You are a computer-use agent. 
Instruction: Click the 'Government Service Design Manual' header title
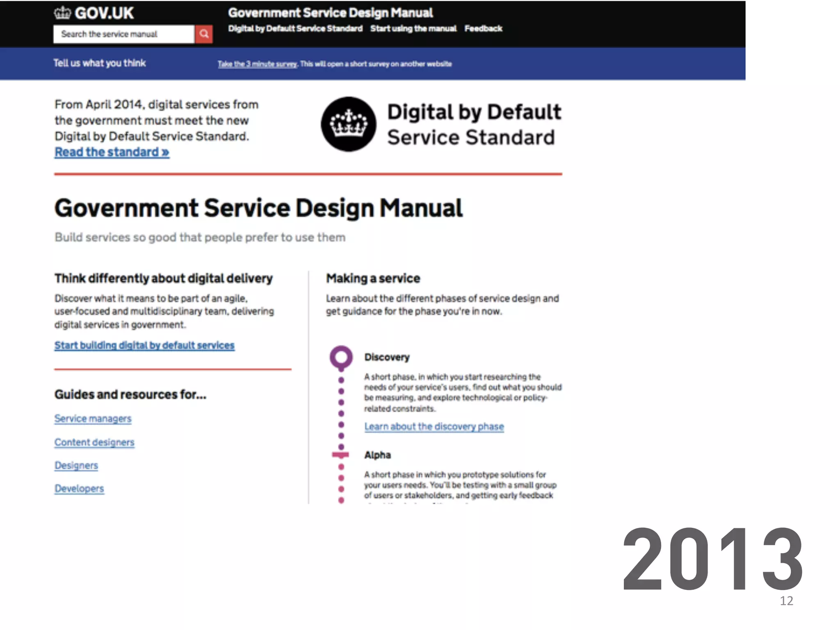tap(330, 13)
